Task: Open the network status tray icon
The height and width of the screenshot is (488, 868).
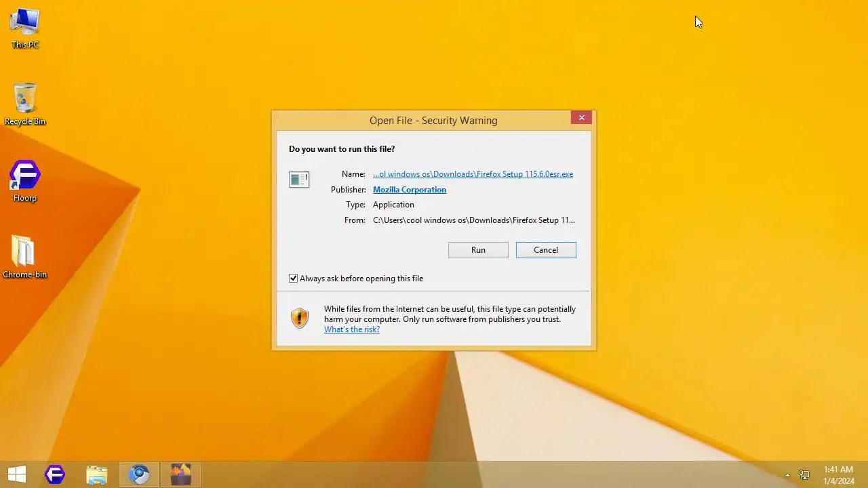Action: (x=804, y=475)
